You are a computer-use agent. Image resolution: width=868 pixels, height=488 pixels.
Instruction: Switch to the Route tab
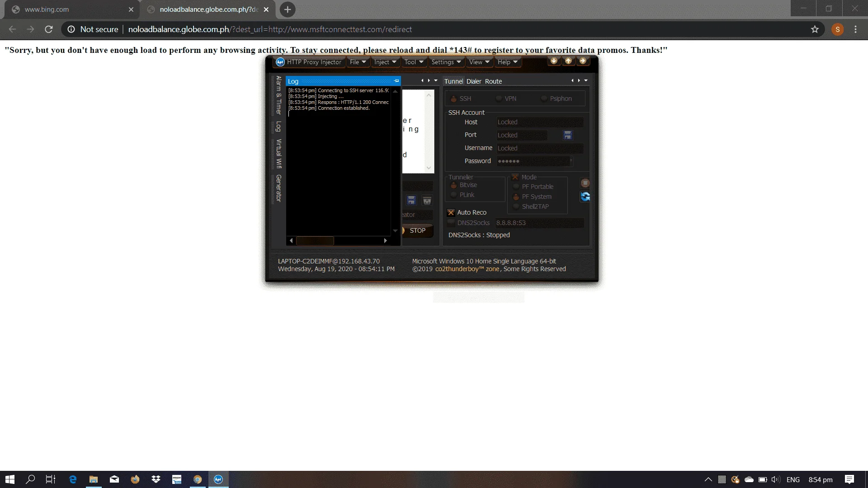pos(493,81)
